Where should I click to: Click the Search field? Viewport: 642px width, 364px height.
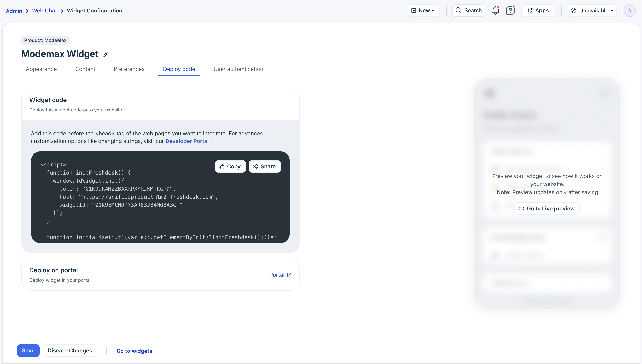[x=469, y=11]
